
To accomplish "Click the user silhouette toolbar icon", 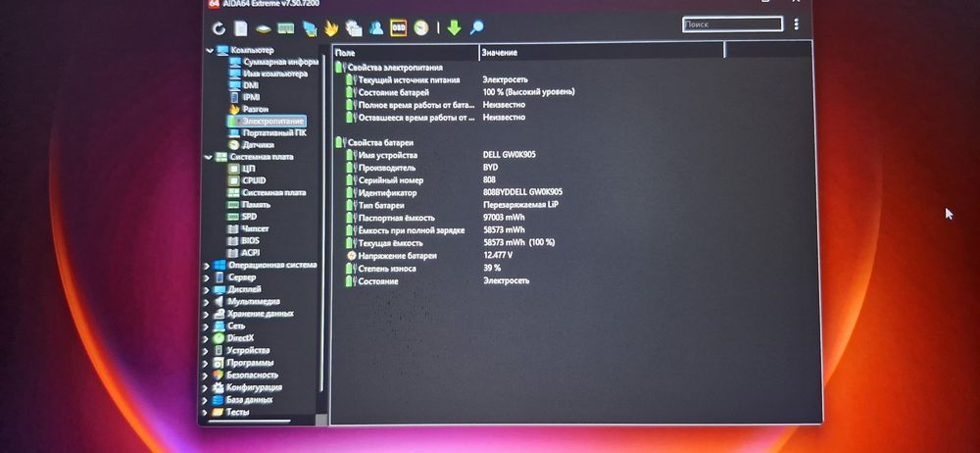I will coord(376,27).
